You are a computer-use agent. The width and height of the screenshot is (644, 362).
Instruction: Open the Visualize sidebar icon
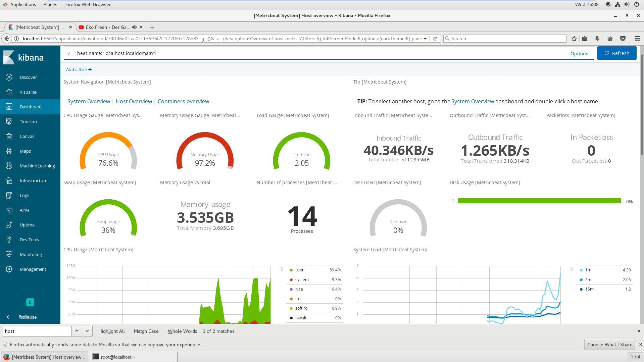(9, 92)
